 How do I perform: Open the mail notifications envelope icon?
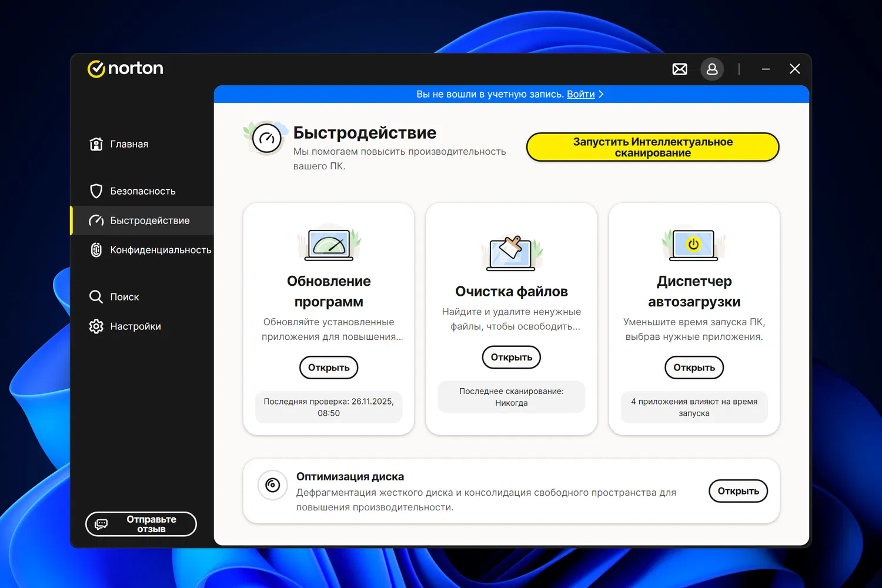tap(680, 69)
